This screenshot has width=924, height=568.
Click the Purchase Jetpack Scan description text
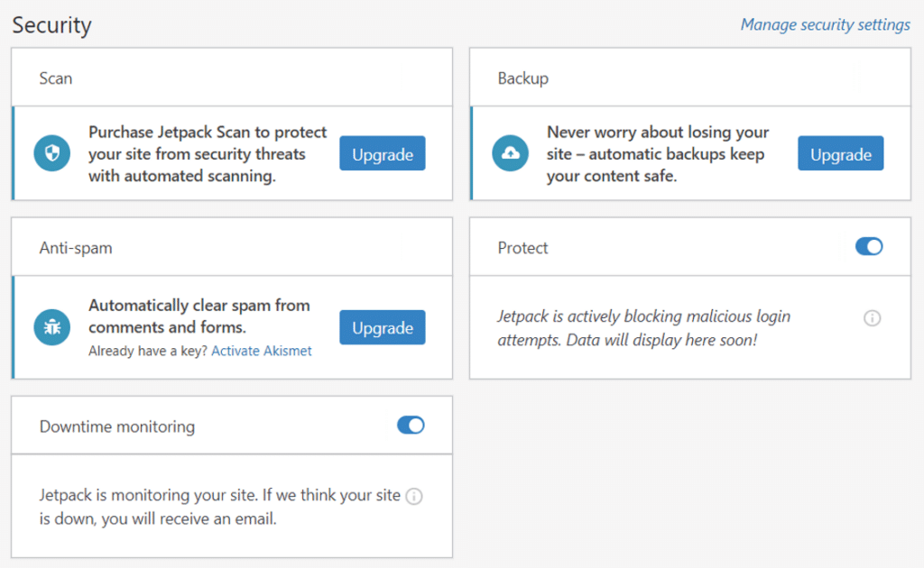[x=208, y=154]
